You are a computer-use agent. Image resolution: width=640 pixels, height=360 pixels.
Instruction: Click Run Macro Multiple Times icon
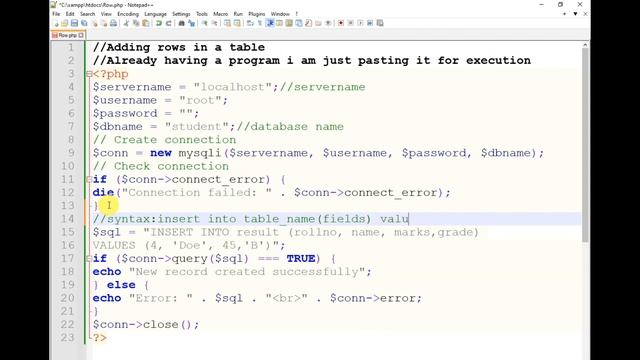point(370,23)
